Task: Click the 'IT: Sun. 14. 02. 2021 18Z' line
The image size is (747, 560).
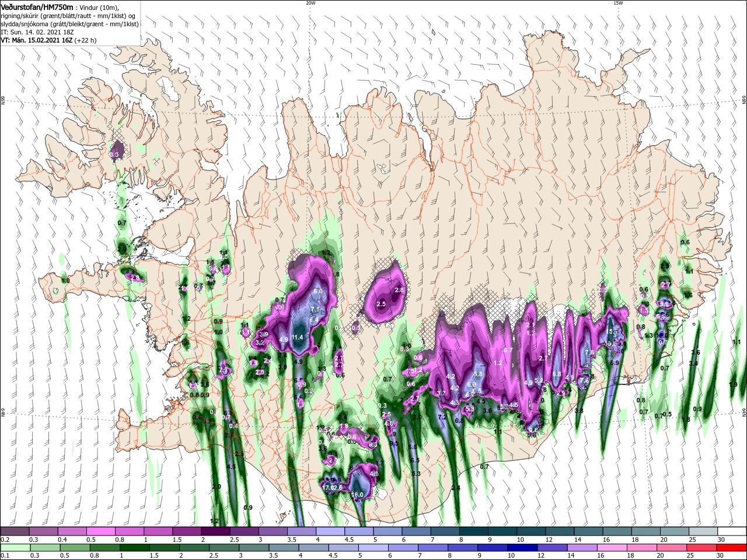Action: 37,32
